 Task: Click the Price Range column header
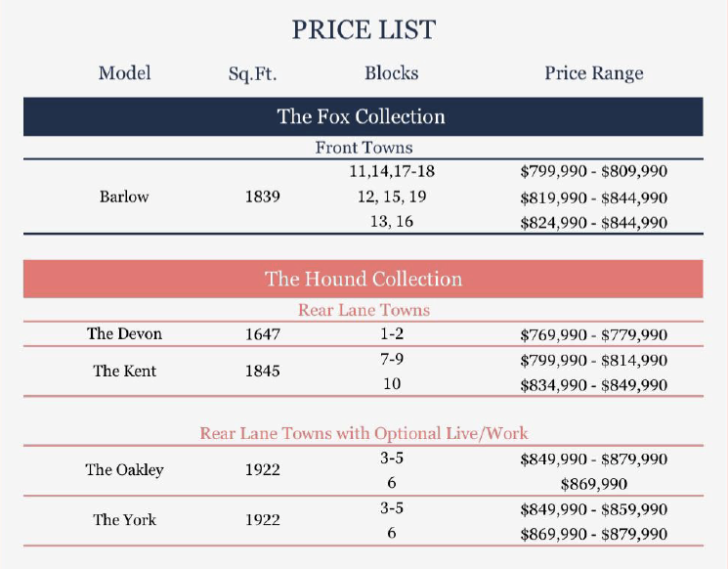[594, 73]
